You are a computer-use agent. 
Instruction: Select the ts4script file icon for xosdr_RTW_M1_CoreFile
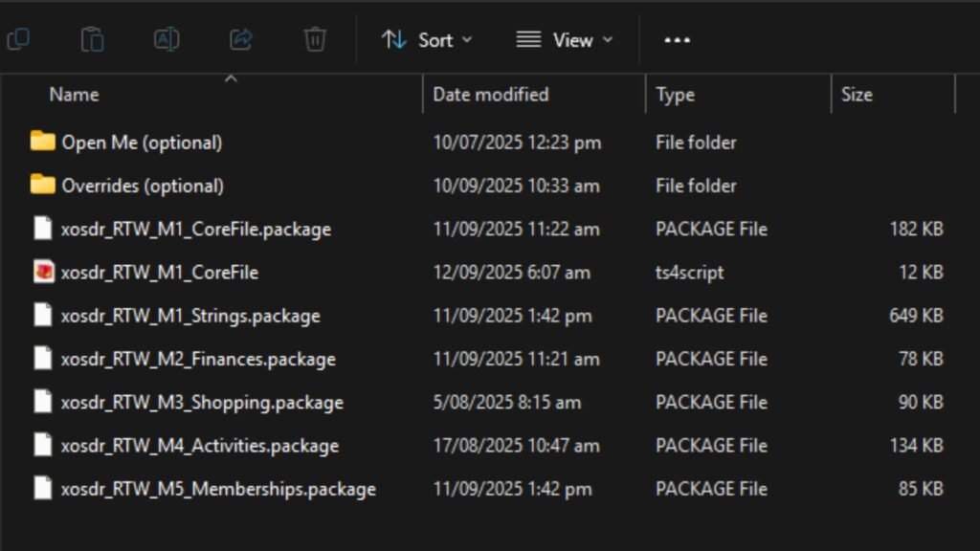point(42,273)
